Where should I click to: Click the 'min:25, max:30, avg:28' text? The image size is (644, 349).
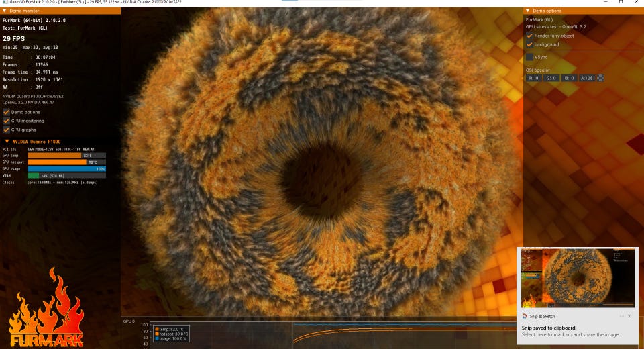(x=30, y=48)
